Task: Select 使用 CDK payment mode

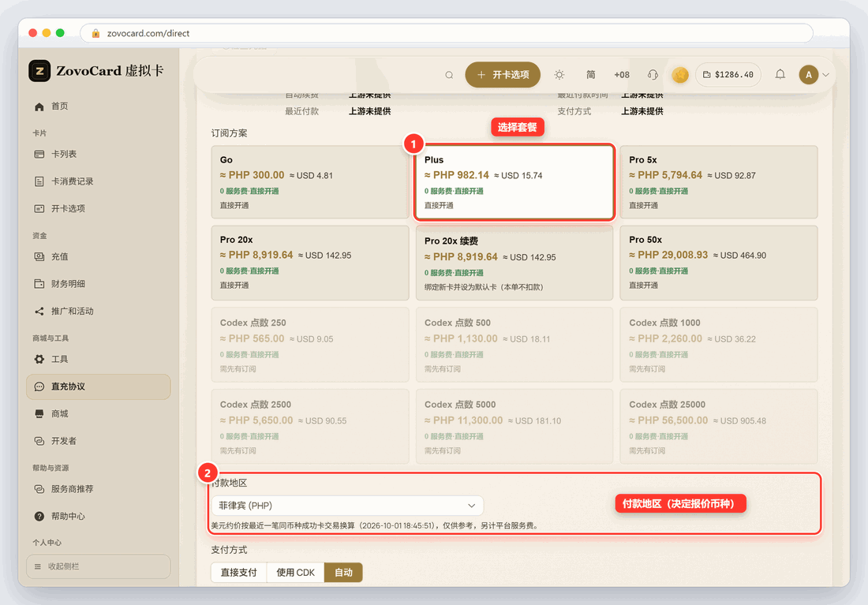Action: coord(296,573)
